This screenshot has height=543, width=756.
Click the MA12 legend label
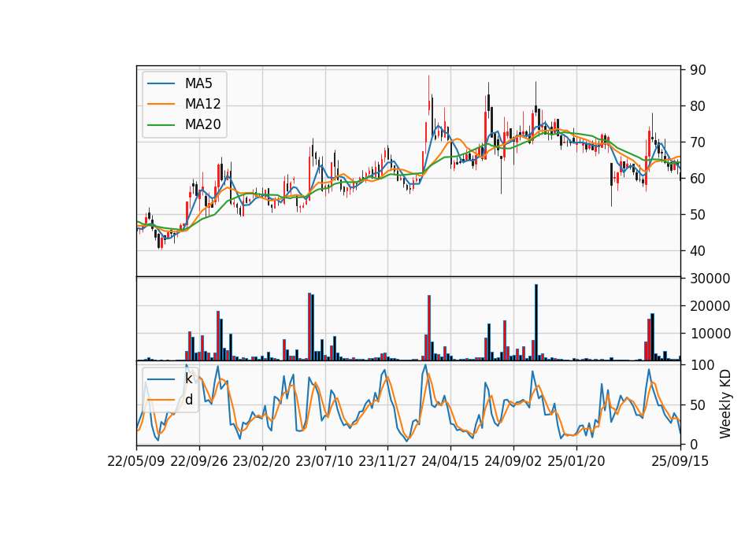[202, 104]
